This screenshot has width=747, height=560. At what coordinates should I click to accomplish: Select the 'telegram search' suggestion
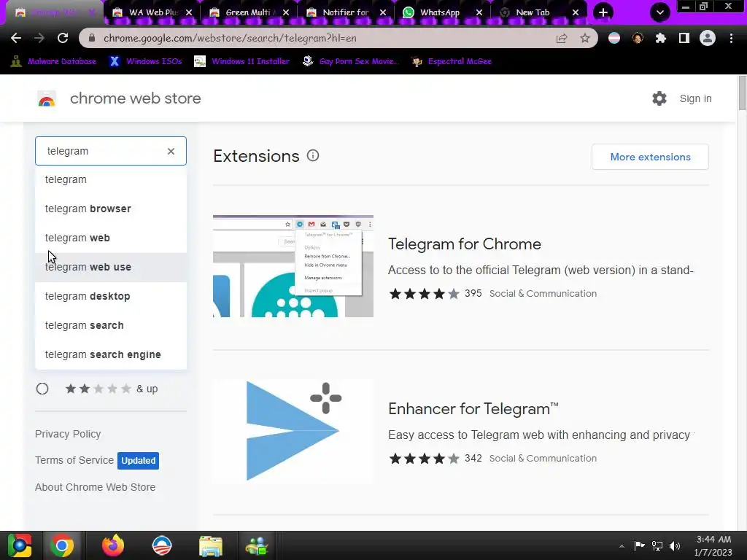(111, 325)
